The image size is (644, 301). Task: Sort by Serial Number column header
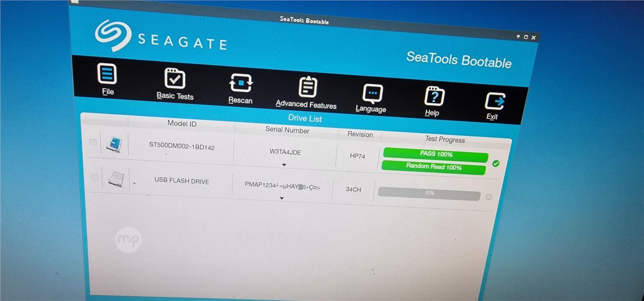pos(287,130)
